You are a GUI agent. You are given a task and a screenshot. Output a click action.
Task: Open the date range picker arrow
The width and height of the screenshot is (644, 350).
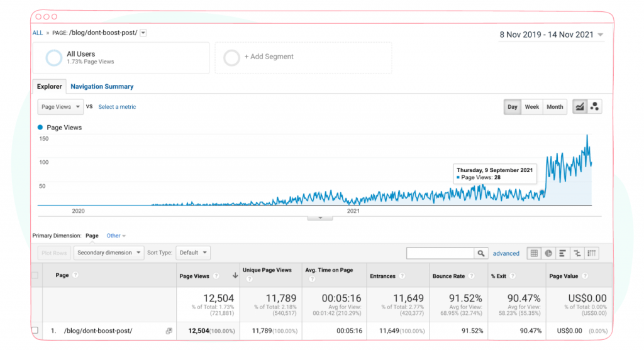coord(601,35)
